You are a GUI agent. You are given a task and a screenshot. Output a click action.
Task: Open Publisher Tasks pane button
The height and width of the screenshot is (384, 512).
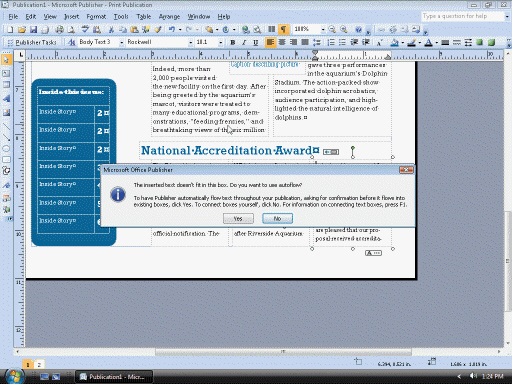click(x=32, y=42)
